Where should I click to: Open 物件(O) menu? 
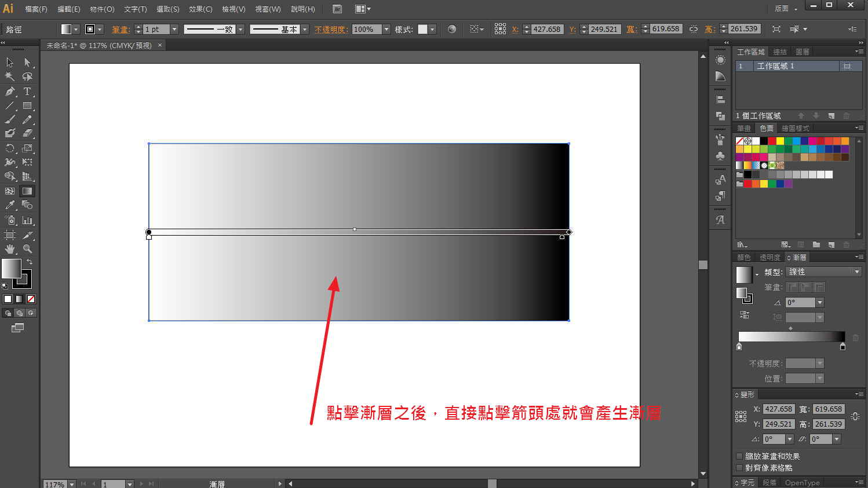[x=102, y=9]
